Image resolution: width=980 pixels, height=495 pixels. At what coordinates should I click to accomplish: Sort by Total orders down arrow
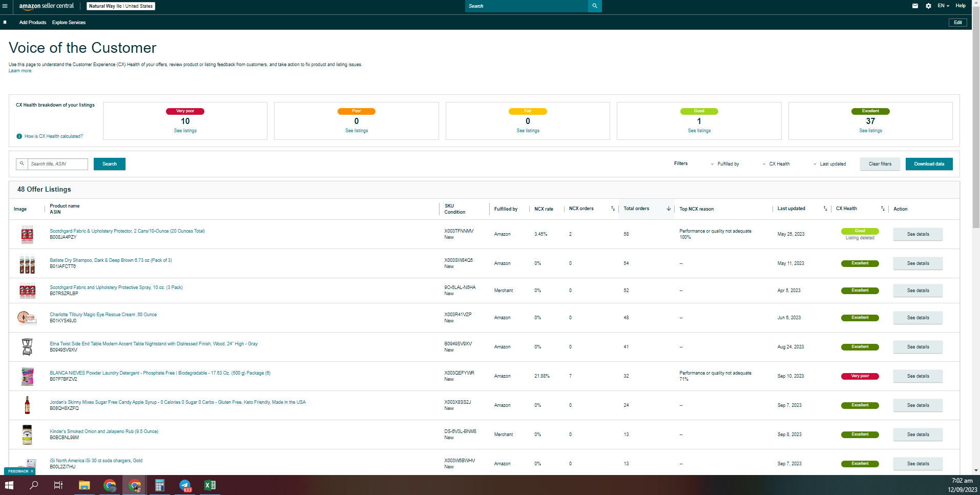669,209
